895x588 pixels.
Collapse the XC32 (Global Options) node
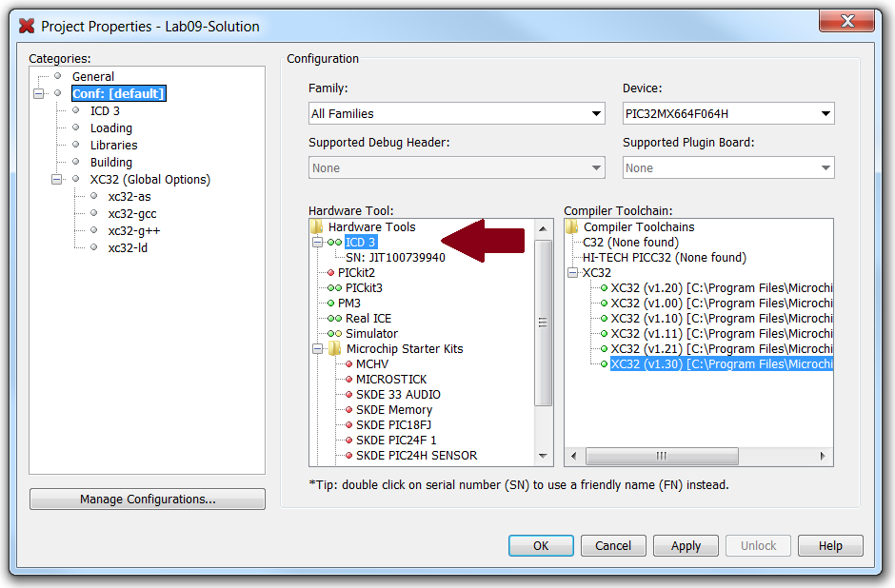[x=57, y=180]
